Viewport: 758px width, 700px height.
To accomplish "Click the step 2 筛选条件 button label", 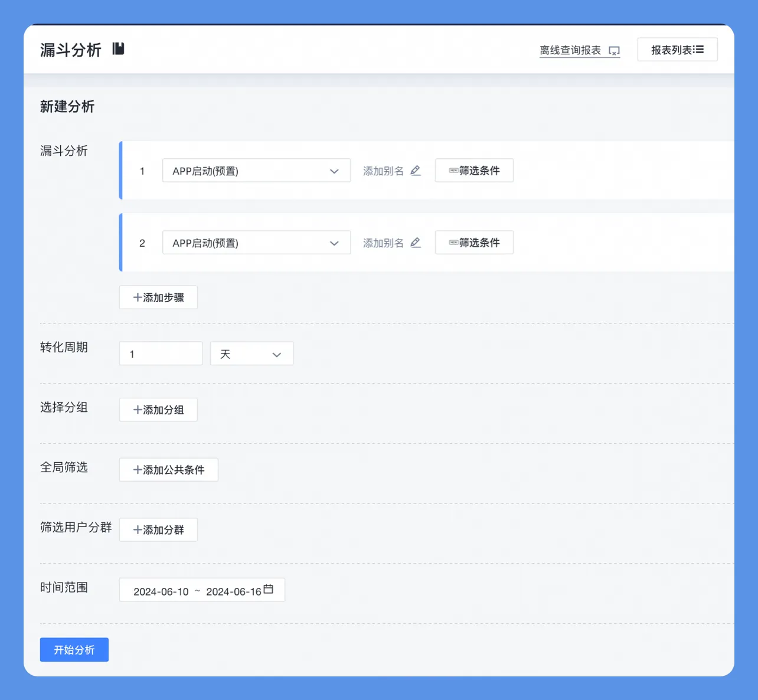I will [479, 243].
